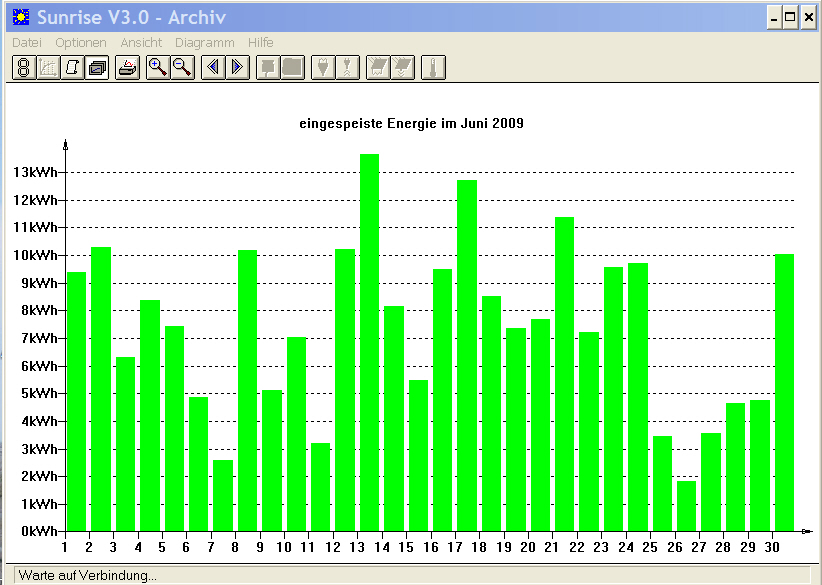Click the thermometer temperature icon
This screenshot has height=585, width=822.
click(434, 68)
